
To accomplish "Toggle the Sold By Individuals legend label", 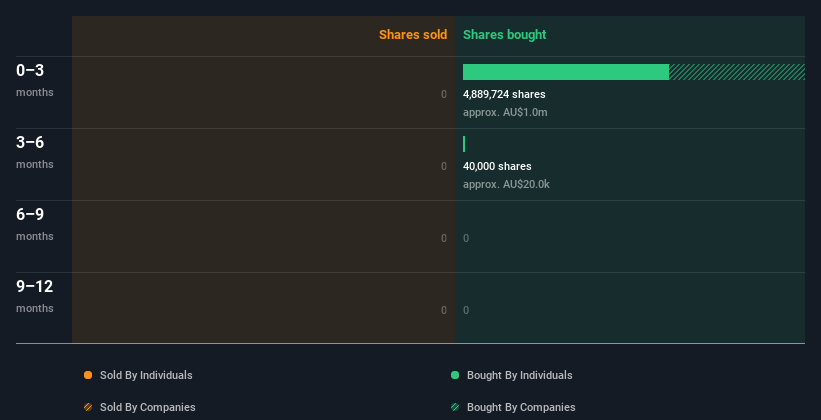I will (146, 375).
